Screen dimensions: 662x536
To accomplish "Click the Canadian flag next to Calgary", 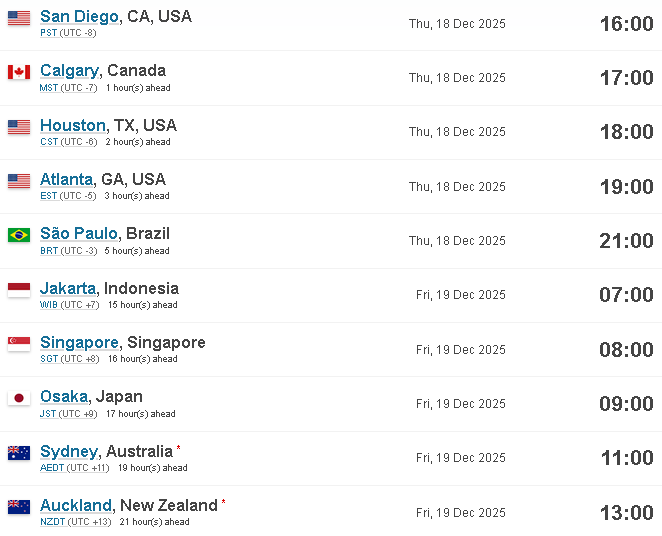I will coord(19,72).
